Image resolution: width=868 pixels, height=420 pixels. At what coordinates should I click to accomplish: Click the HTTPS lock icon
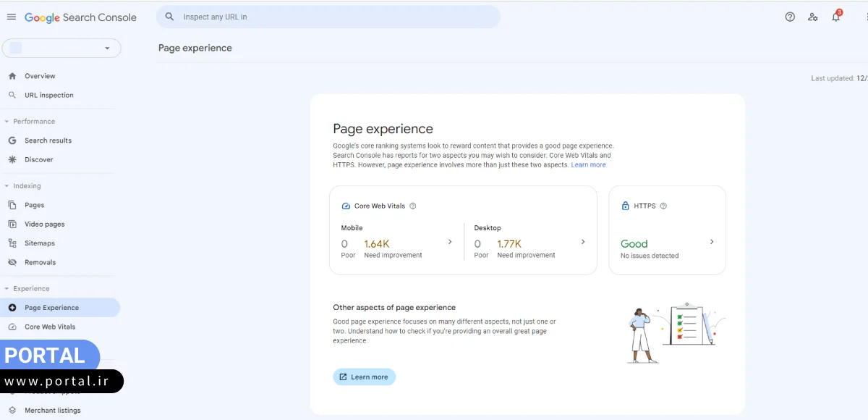[626, 206]
